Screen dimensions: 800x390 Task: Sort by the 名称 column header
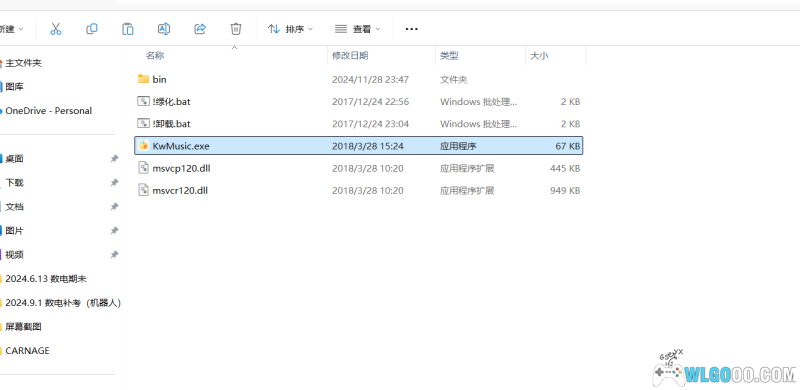[155, 56]
